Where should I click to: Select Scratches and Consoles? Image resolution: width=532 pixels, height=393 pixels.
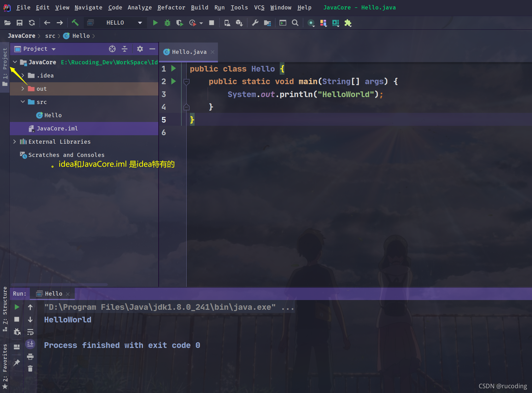(x=62, y=155)
